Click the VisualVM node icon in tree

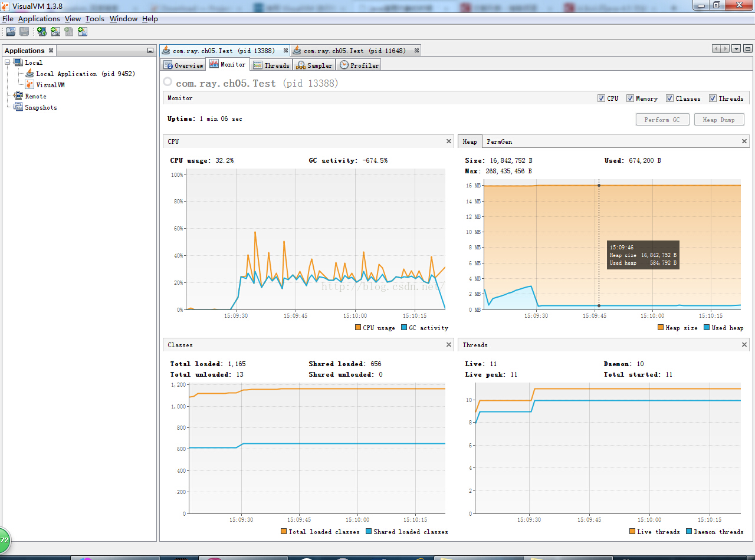coord(29,85)
